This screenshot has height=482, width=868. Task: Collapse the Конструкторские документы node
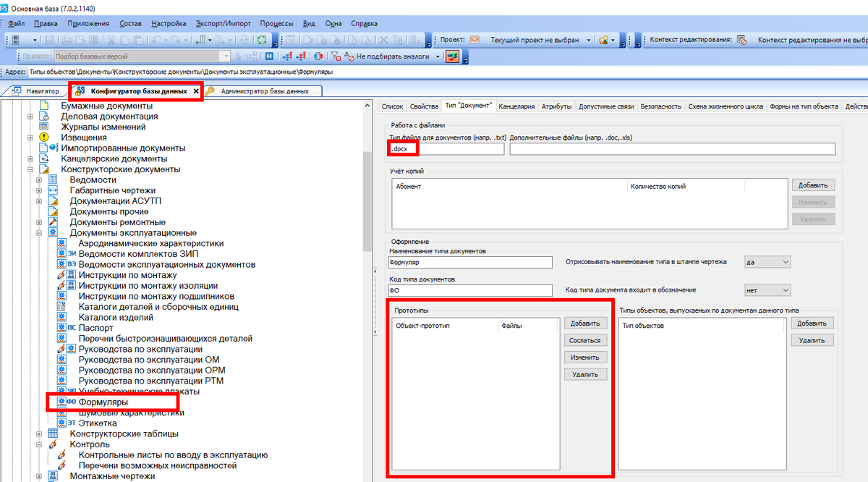(x=30, y=169)
